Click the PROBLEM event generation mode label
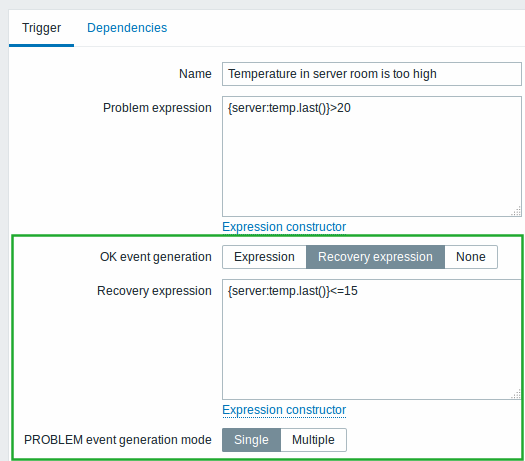 pos(118,440)
